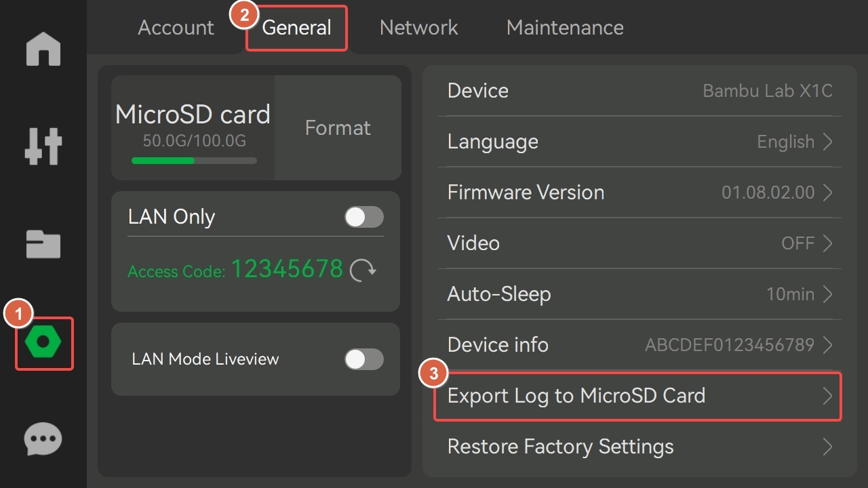Select the Bambu Lab X1C device name
Screen dimensions: 868x488
(x=768, y=91)
